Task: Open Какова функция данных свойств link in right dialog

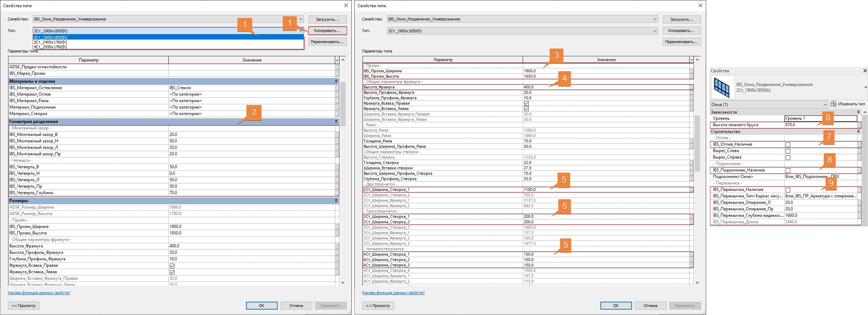Action: pos(393,293)
